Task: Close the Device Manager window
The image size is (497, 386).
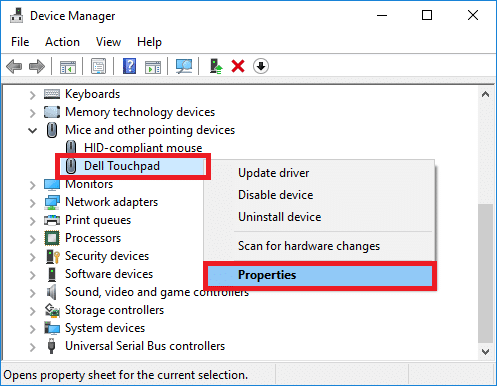Action: pyautogui.click(x=473, y=15)
